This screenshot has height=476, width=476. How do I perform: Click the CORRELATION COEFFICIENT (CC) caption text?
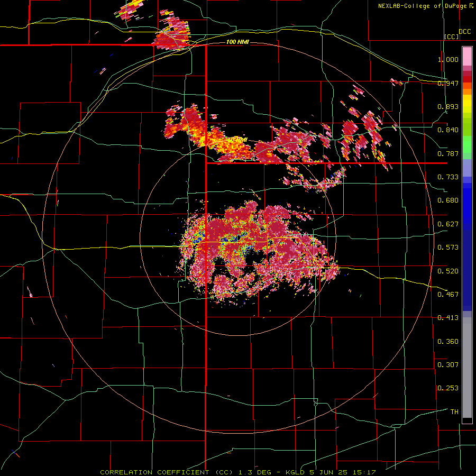pos(166,472)
